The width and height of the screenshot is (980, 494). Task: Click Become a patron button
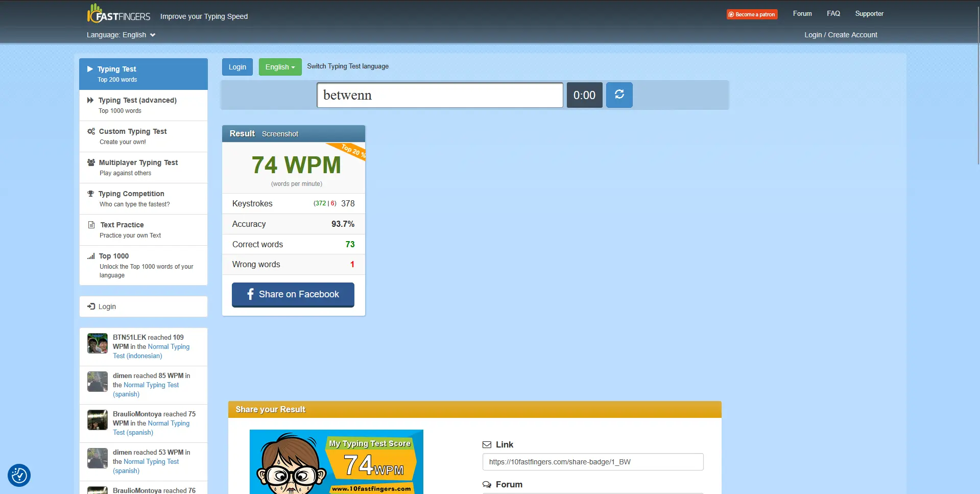click(x=752, y=14)
